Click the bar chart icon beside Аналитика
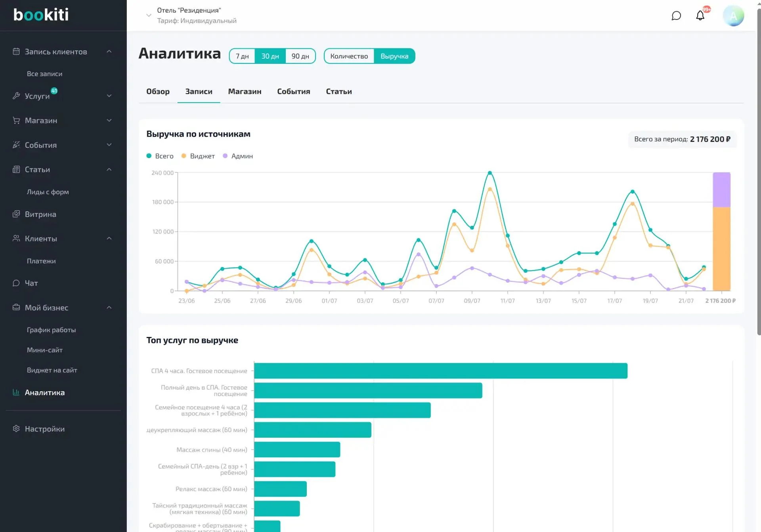 click(x=16, y=392)
